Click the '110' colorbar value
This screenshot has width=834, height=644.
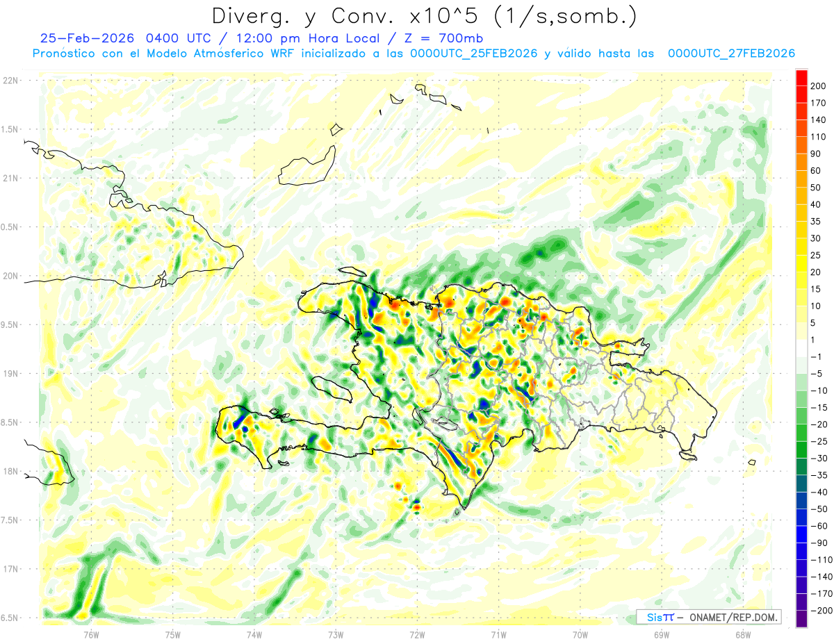tap(819, 137)
